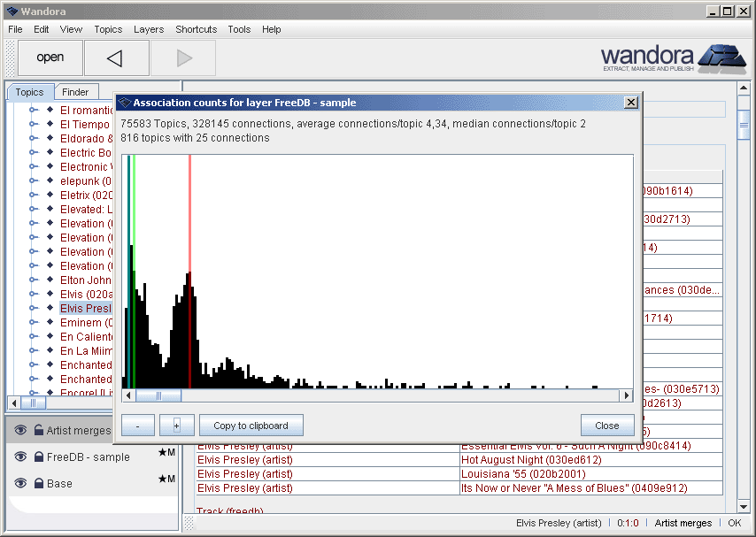The width and height of the screenshot is (756, 537).
Task: Click the histogram horizontal scrollbar thumb
Action: pos(159,395)
